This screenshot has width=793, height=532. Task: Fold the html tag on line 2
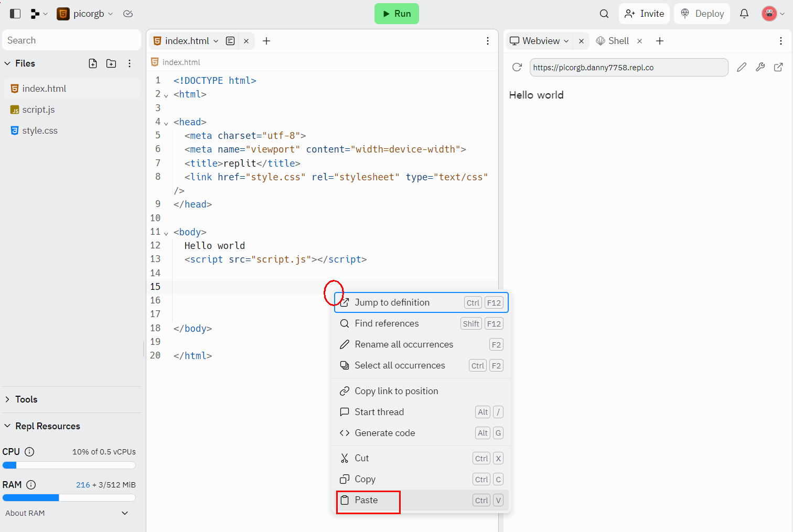coord(166,95)
